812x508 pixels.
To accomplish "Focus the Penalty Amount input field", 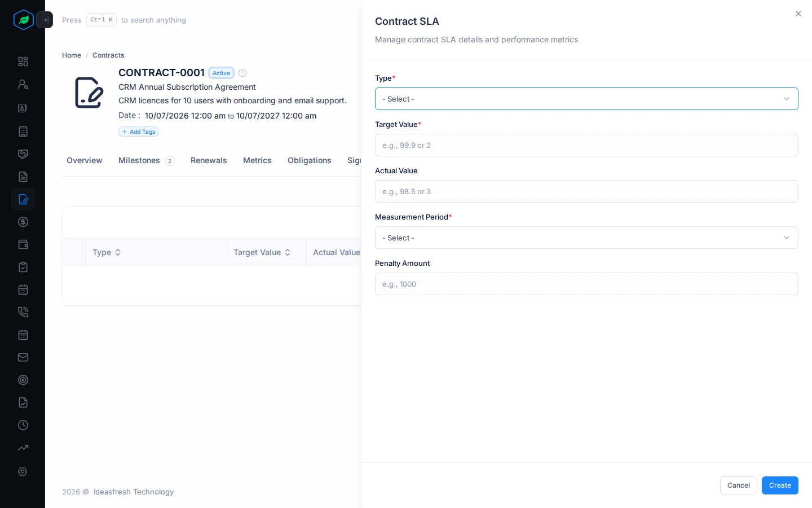I will pyautogui.click(x=586, y=284).
